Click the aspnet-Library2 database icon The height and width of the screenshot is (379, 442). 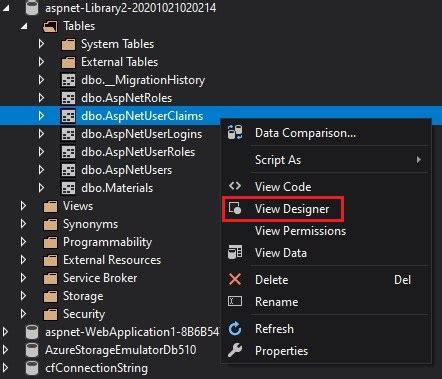(32, 8)
